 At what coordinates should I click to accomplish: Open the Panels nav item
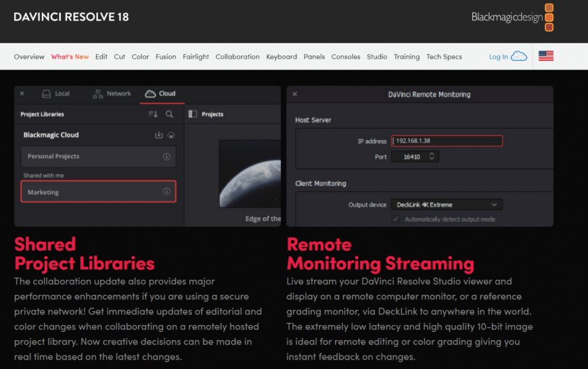tap(314, 57)
